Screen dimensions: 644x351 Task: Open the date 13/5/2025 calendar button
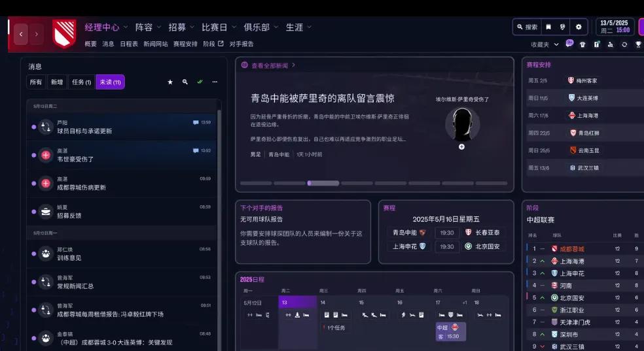[x=615, y=27]
